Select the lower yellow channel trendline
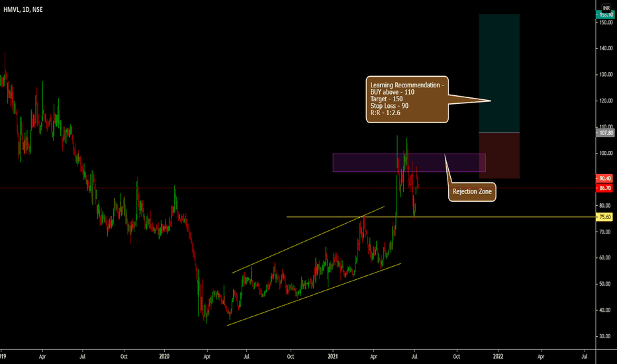 [314, 295]
